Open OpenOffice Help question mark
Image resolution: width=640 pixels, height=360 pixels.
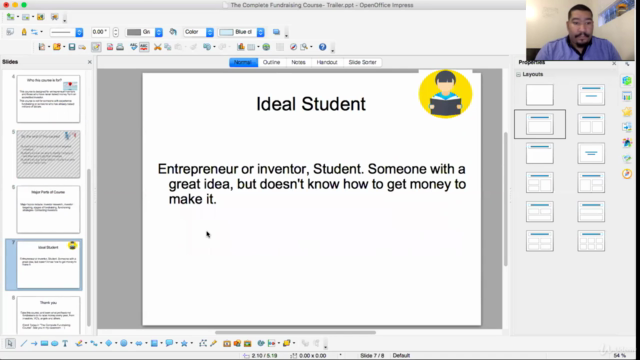322,47
